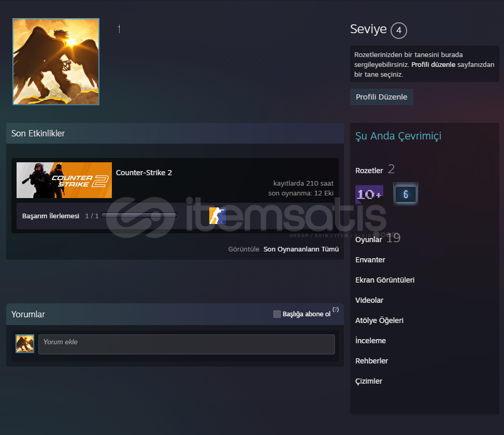Click the level 4 badge circle
This screenshot has width=504, height=435.
pos(398,31)
